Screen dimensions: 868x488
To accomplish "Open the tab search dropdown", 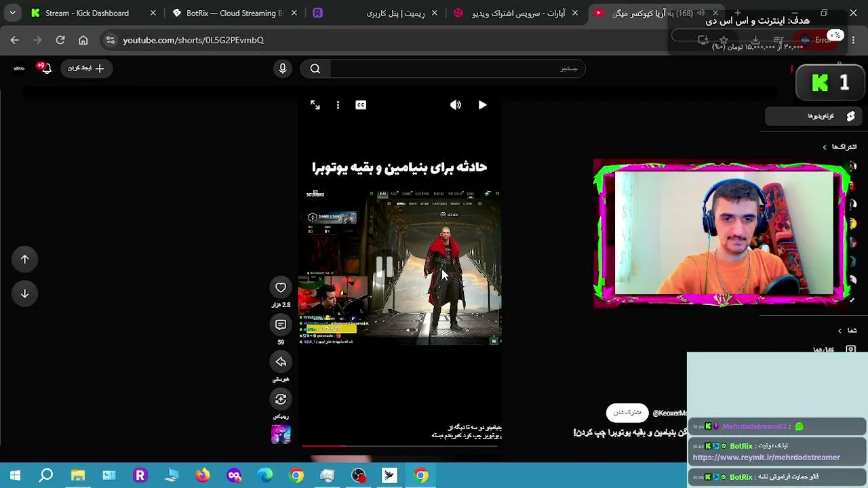I will (x=12, y=13).
